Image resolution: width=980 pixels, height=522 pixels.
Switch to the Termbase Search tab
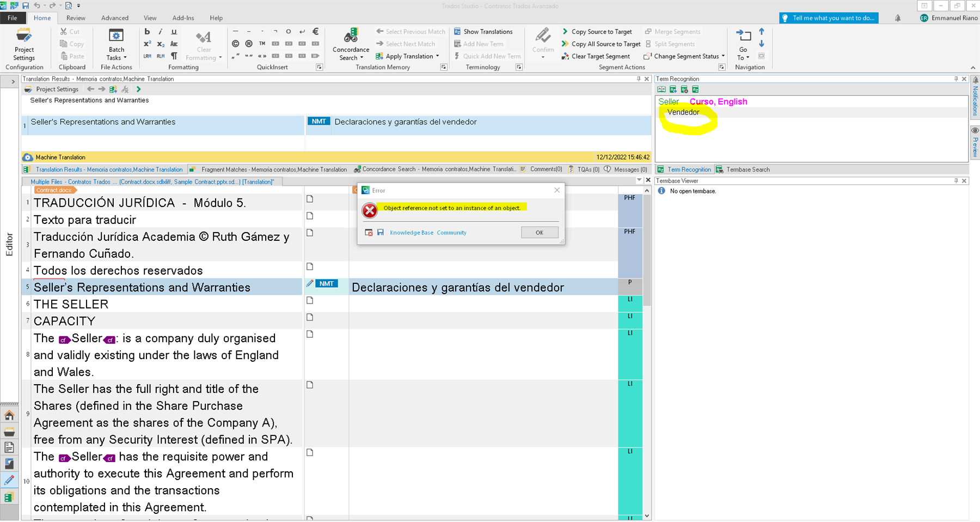(743, 169)
